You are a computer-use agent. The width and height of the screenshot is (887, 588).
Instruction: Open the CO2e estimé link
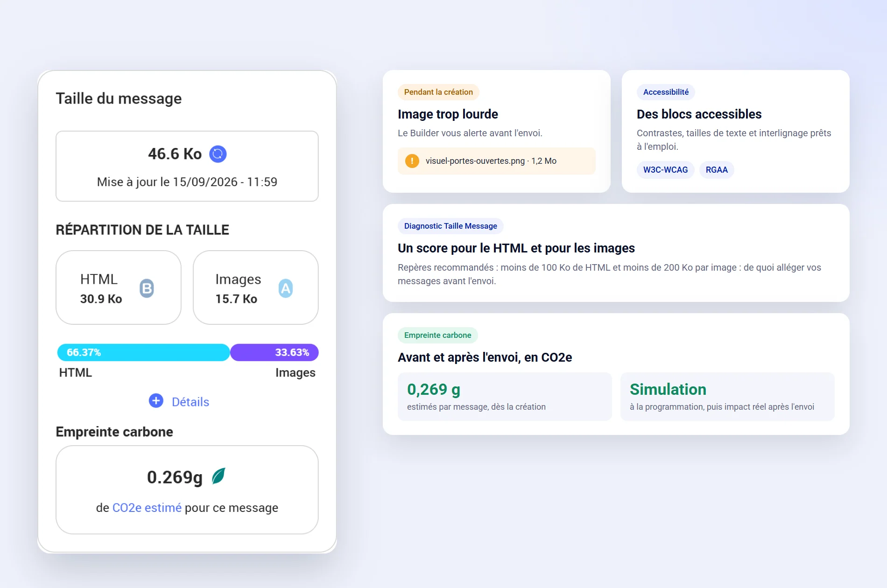point(147,508)
